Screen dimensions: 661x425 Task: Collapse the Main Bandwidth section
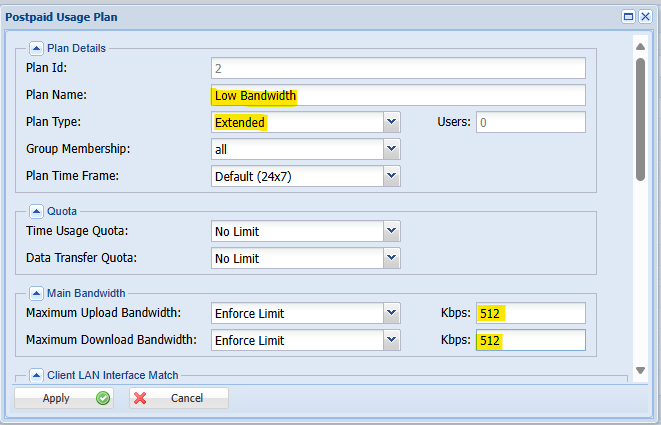pyautogui.click(x=36, y=293)
